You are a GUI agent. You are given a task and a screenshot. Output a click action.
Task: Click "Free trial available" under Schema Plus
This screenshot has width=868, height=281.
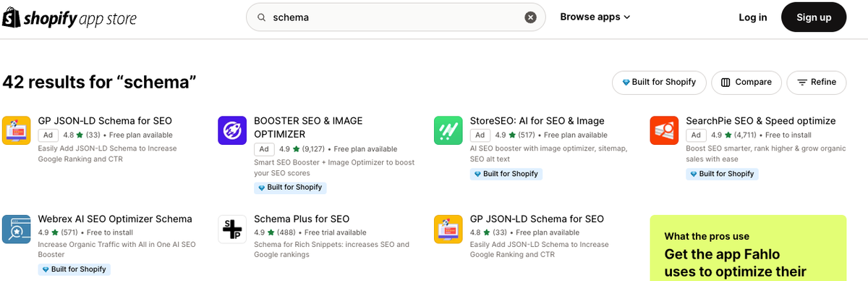[336, 232]
